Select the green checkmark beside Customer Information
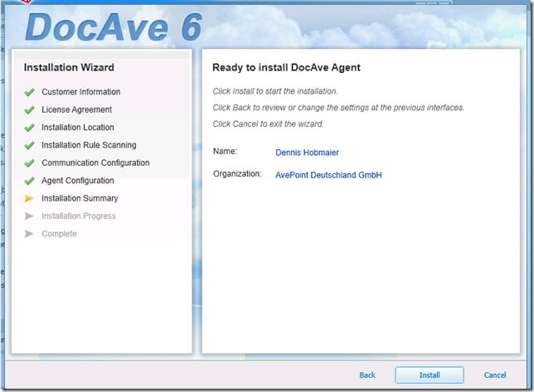Image resolution: width=534 pixels, height=392 pixels. (x=30, y=92)
